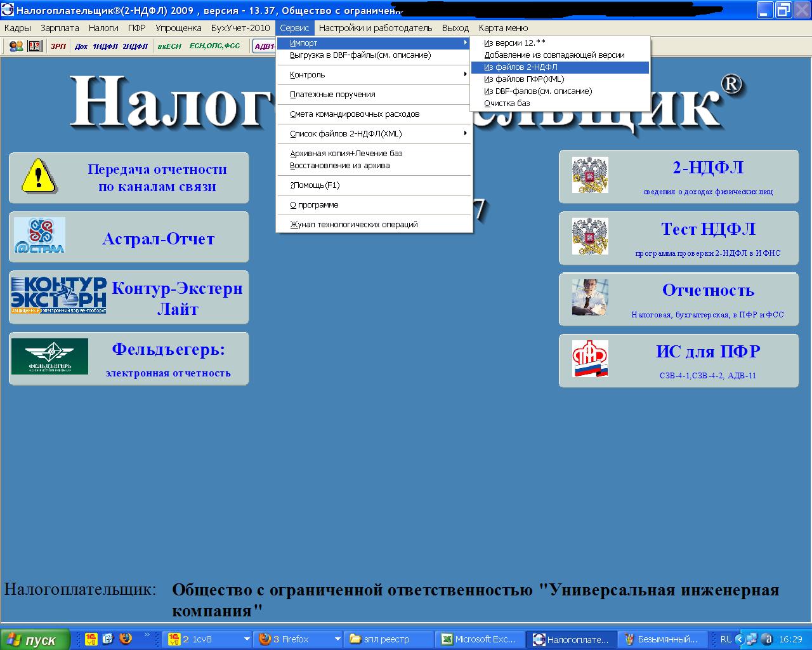
Task: Open the Настройки и работодатель menu
Action: (x=375, y=28)
